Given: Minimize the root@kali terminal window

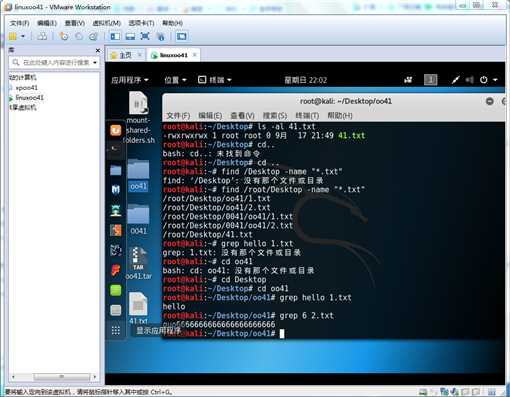Looking at the screenshot, I should click(x=490, y=101).
